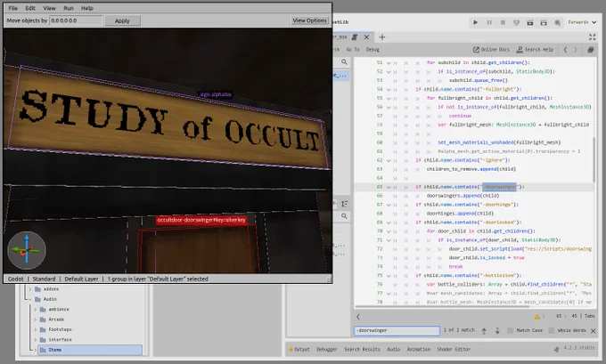Open the Audio bottom panel
The height and width of the screenshot is (364, 606).
tap(393, 350)
